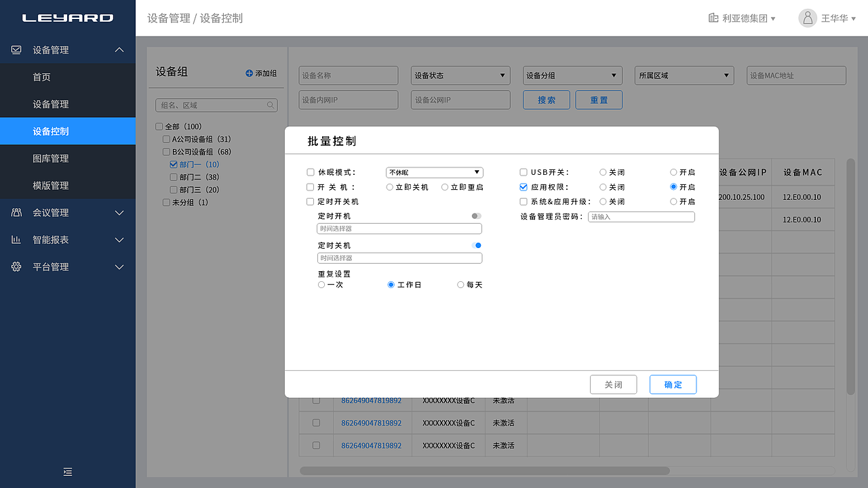
Task: Click the search magnifier in 组名、区域 field
Action: (270, 105)
